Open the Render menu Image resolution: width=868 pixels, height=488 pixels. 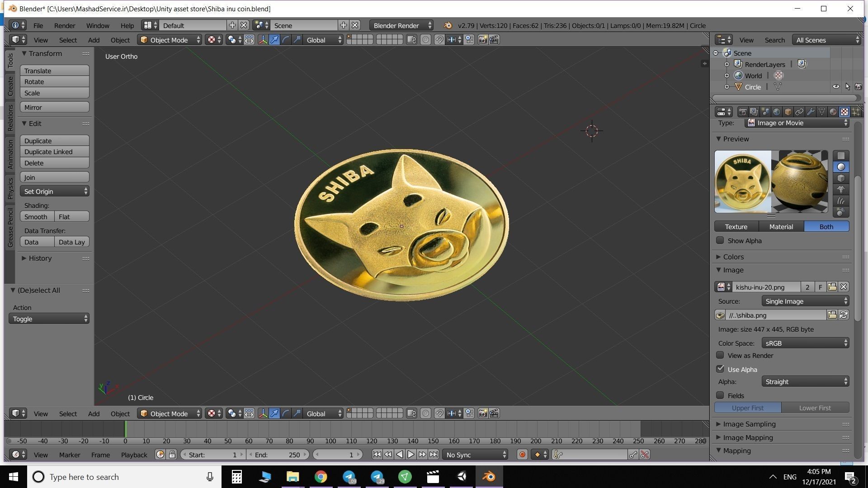click(65, 25)
